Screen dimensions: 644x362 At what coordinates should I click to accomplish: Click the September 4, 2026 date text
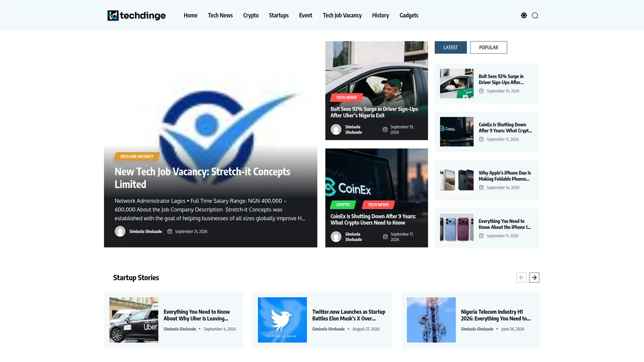[x=220, y=329]
